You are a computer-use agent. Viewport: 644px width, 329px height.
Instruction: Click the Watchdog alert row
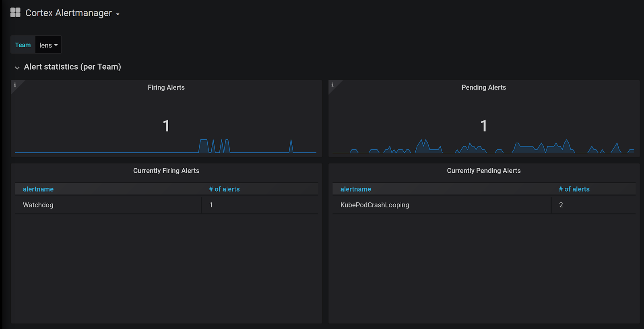click(38, 205)
